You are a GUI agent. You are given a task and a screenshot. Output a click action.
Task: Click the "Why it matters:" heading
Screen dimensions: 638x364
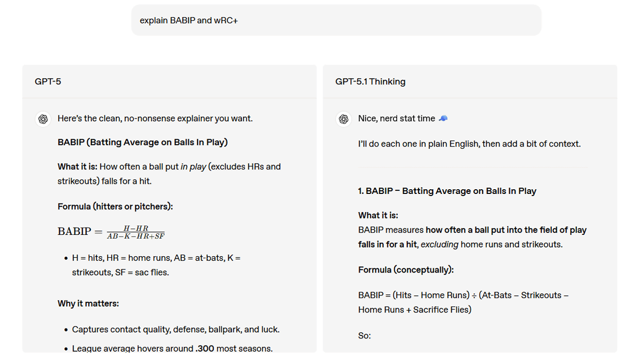coord(88,304)
